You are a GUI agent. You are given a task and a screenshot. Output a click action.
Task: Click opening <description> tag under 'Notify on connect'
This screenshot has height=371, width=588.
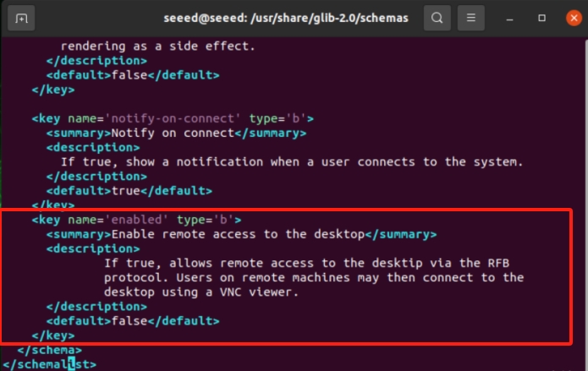pyautogui.click(x=93, y=148)
